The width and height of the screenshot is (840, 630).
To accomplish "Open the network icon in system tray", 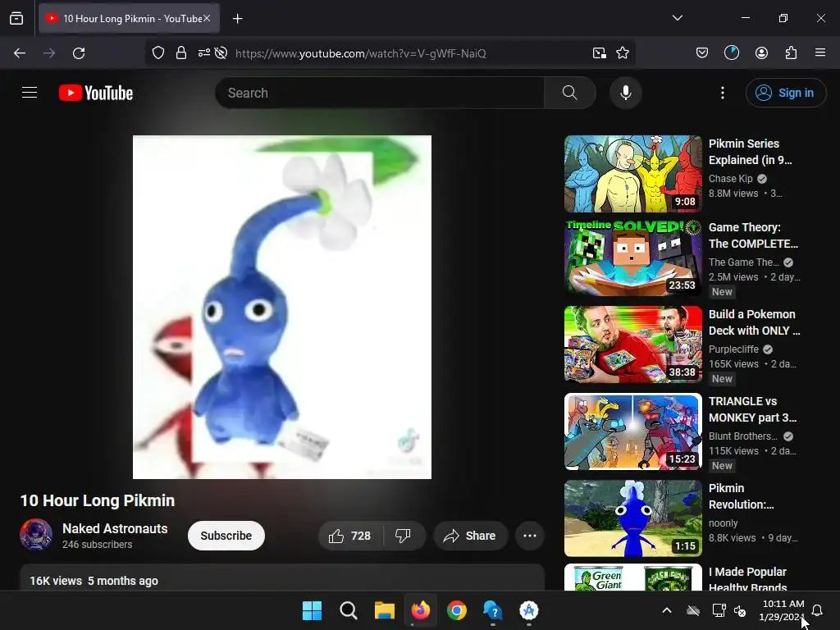I will [x=719, y=610].
